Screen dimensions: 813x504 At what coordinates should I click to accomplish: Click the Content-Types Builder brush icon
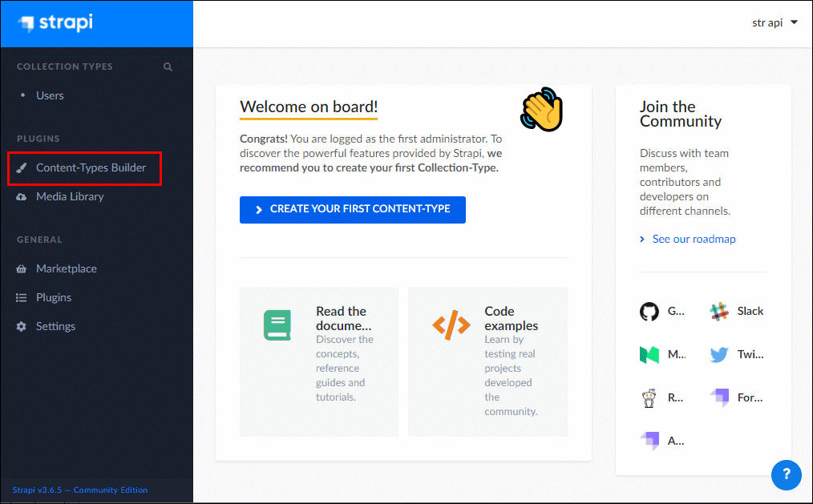pyautogui.click(x=22, y=167)
